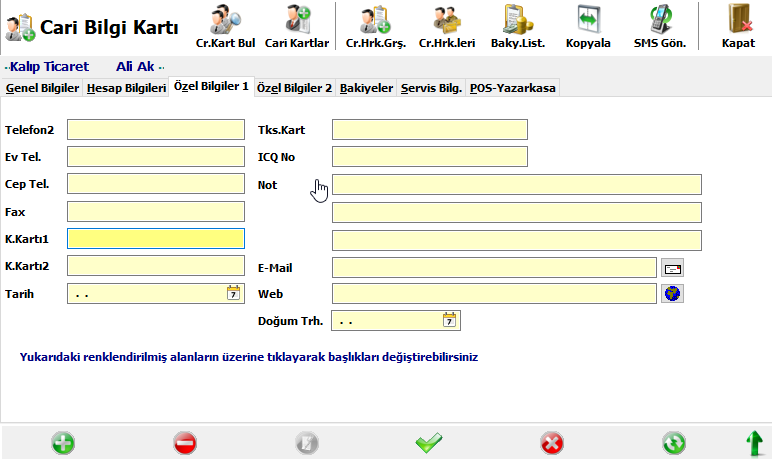
Task: Open the Tarih calendar date picker
Action: [233, 294]
